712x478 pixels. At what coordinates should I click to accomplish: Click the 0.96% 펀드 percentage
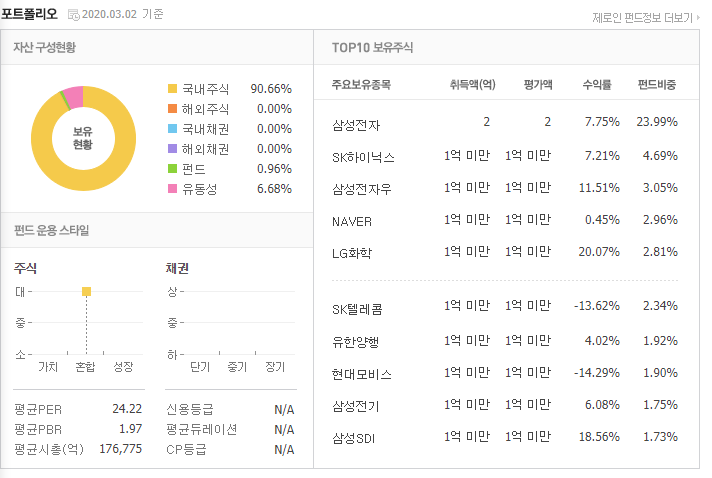(274, 168)
